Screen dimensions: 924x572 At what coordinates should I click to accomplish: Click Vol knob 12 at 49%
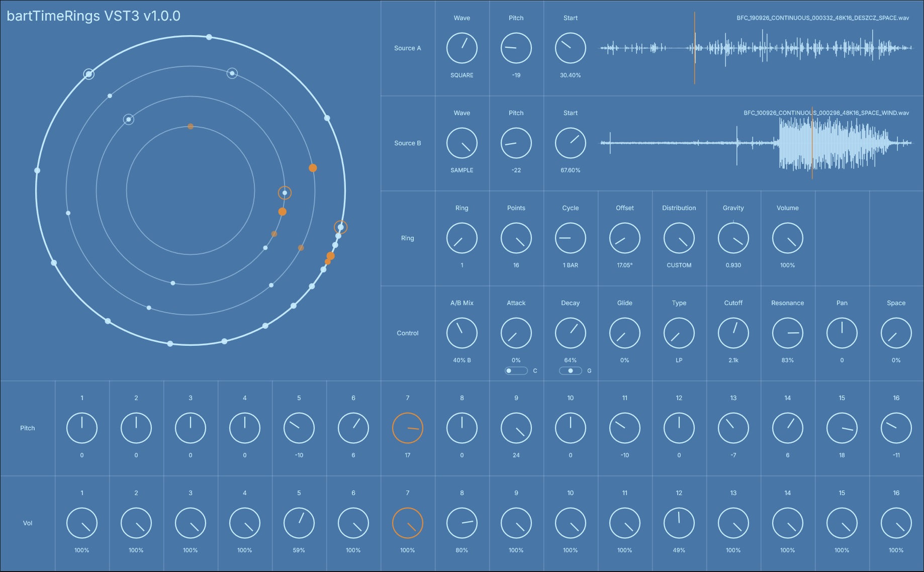679,523
